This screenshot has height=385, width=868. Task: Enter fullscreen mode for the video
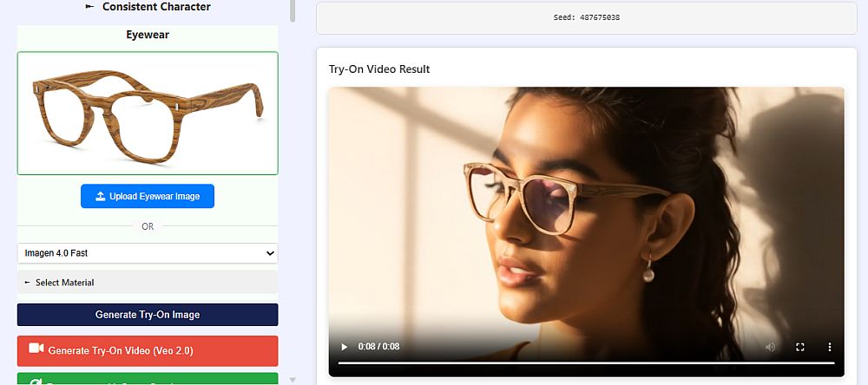800,347
